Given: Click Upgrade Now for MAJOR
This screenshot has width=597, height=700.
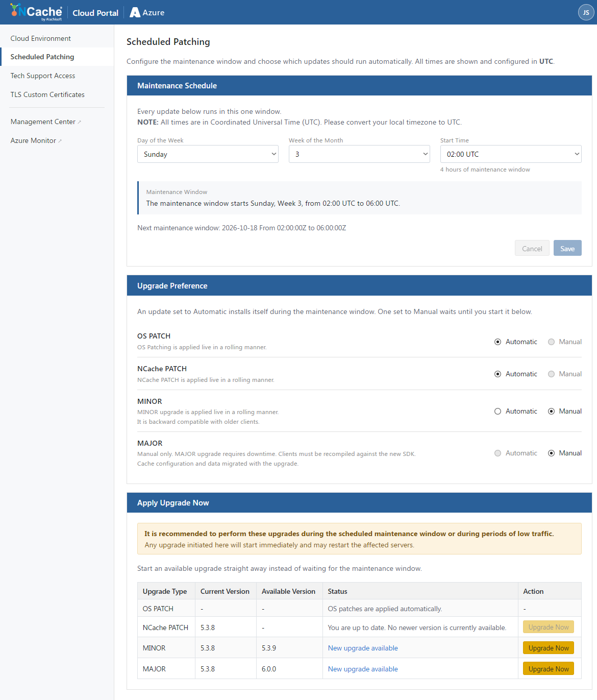Looking at the screenshot, I should point(549,669).
